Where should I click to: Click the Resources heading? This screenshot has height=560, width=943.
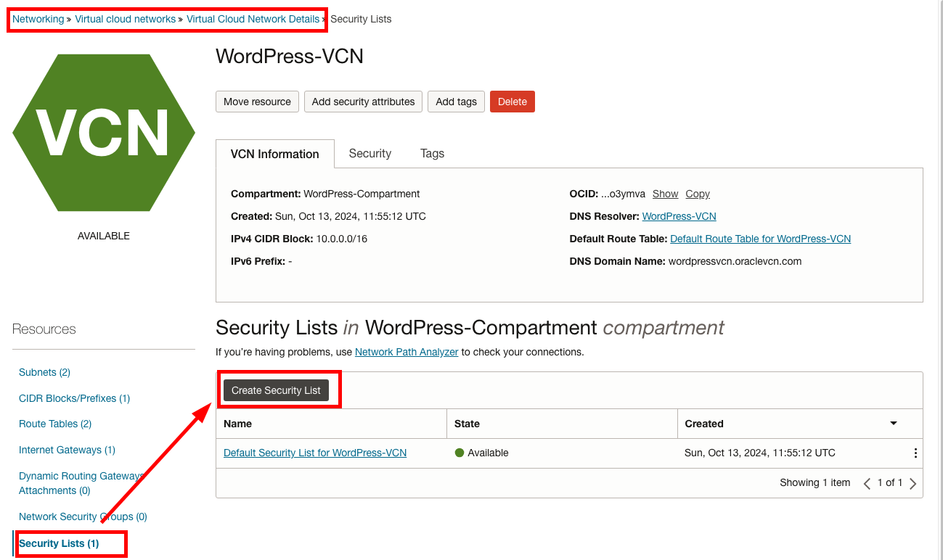coord(44,329)
